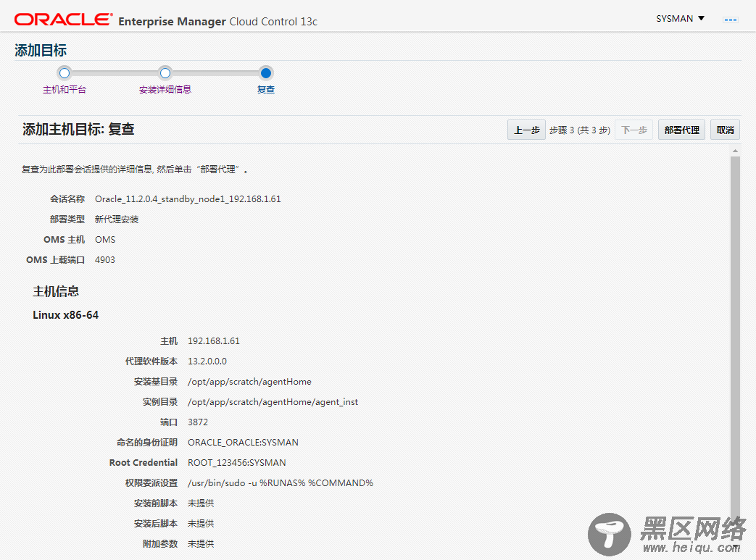Select the upload port value 4903
756x560 pixels.
click(104, 260)
